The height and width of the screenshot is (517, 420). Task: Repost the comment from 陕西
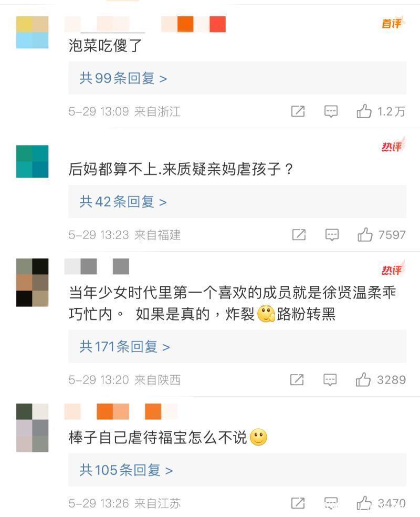(297, 379)
